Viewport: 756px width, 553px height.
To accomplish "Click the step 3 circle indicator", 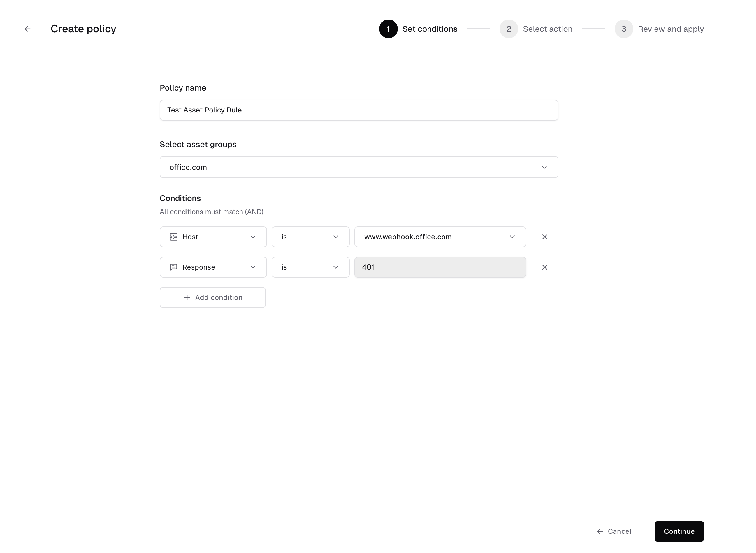I will click(x=623, y=29).
